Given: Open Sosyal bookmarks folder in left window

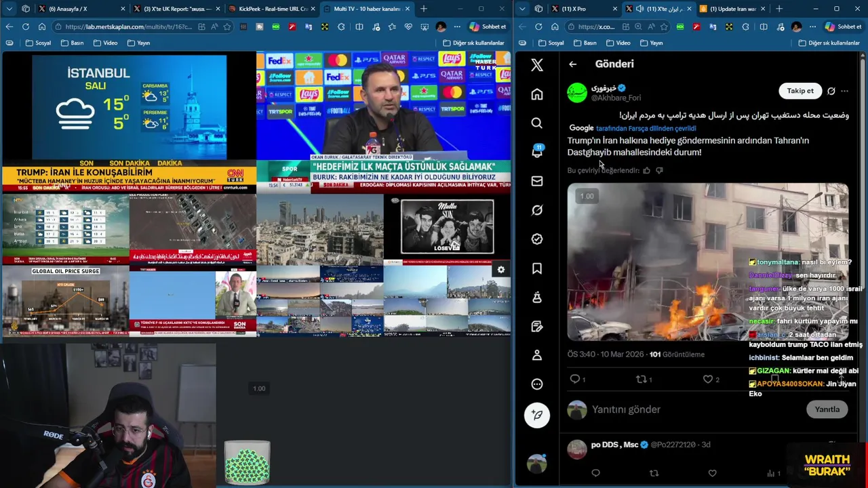Looking at the screenshot, I should pyautogui.click(x=38, y=43).
